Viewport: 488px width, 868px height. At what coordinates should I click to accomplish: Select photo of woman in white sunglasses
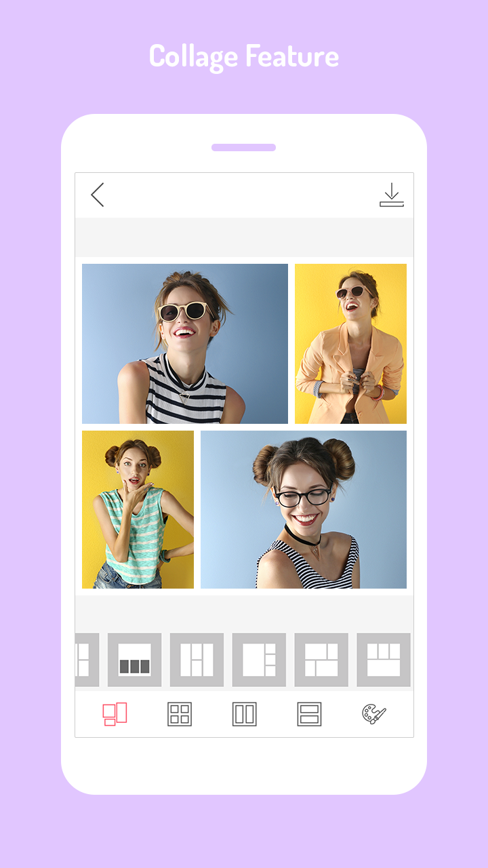pyautogui.click(x=185, y=344)
